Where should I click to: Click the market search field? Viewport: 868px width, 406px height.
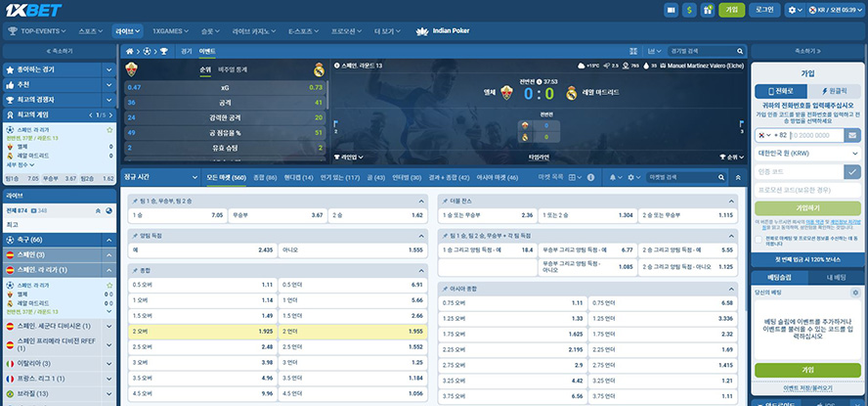(x=680, y=177)
